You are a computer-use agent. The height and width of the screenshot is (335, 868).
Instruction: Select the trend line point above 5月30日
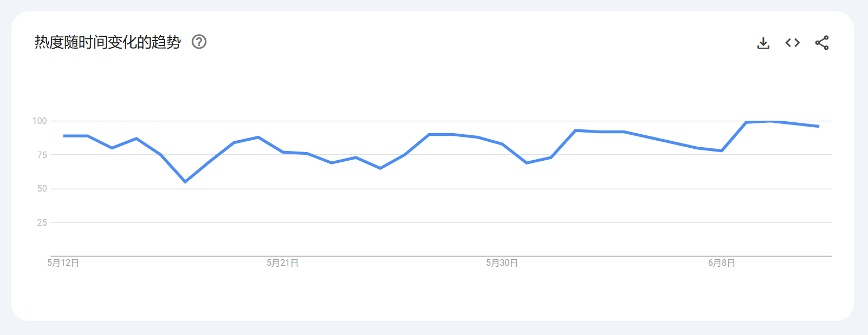[502, 144]
